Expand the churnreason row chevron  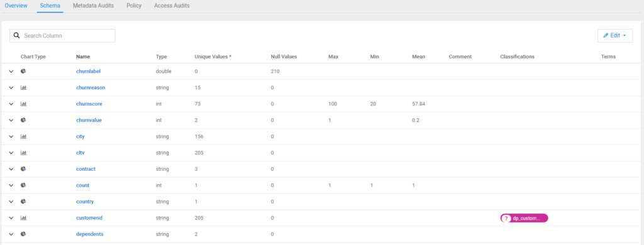coord(11,88)
